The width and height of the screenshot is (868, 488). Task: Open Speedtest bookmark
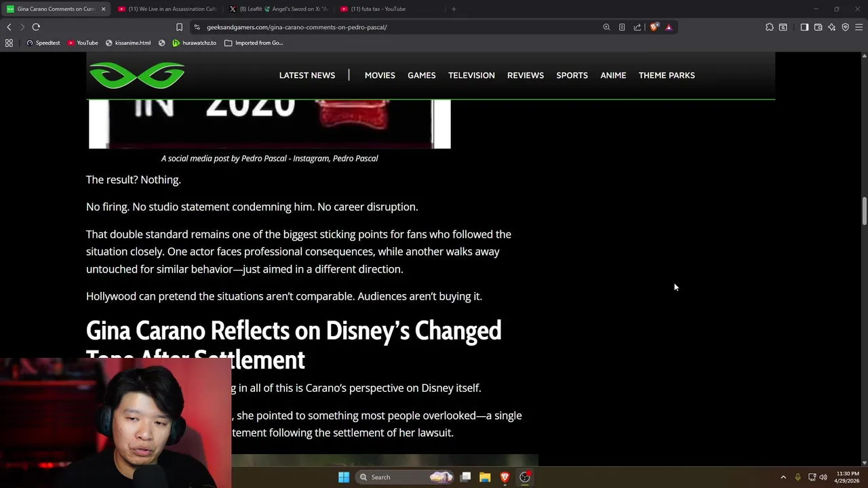coord(43,43)
